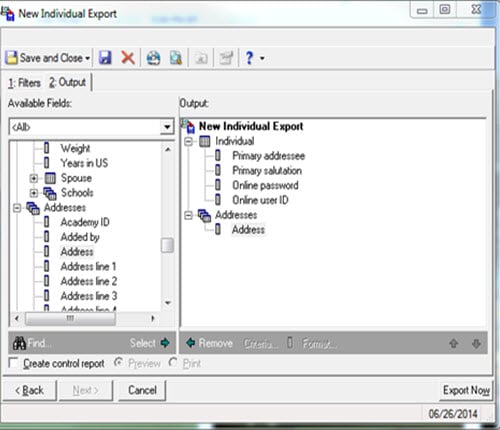The height and width of the screenshot is (430, 500).
Task: Click the Save and Close icon
Action: 12,58
